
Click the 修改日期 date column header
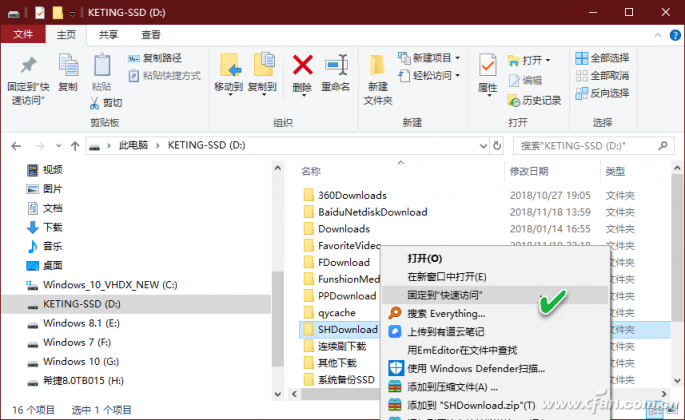pyautogui.click(x=529, y=171)
